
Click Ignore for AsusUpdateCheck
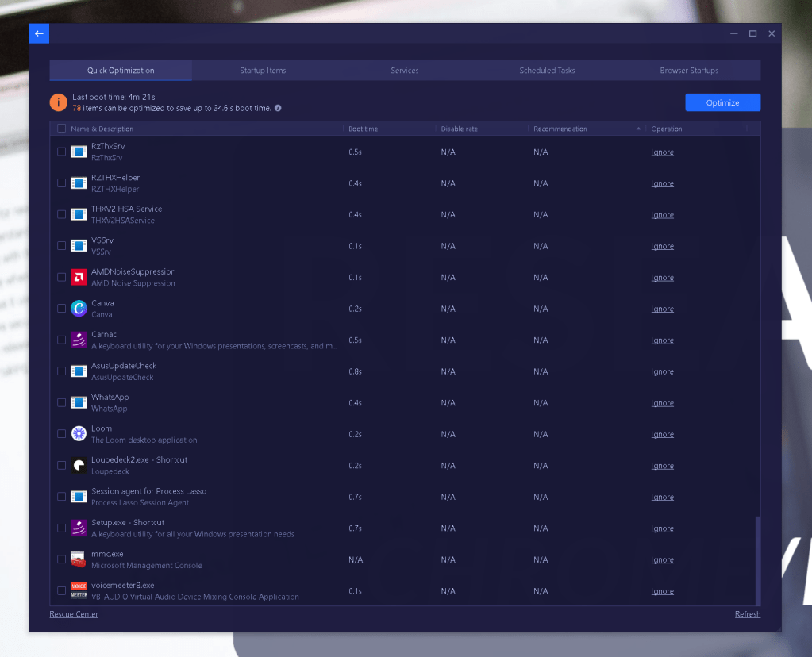click(662, 371)
